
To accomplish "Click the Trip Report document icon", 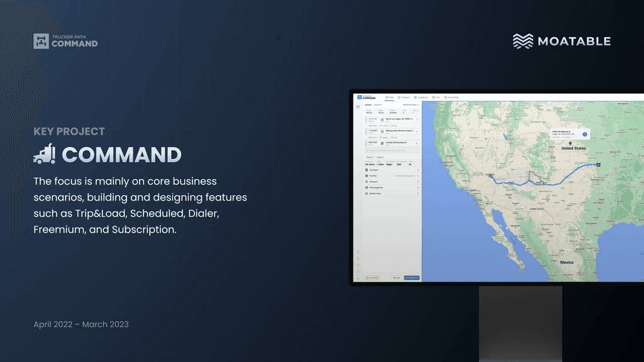I will coord(367,170).
